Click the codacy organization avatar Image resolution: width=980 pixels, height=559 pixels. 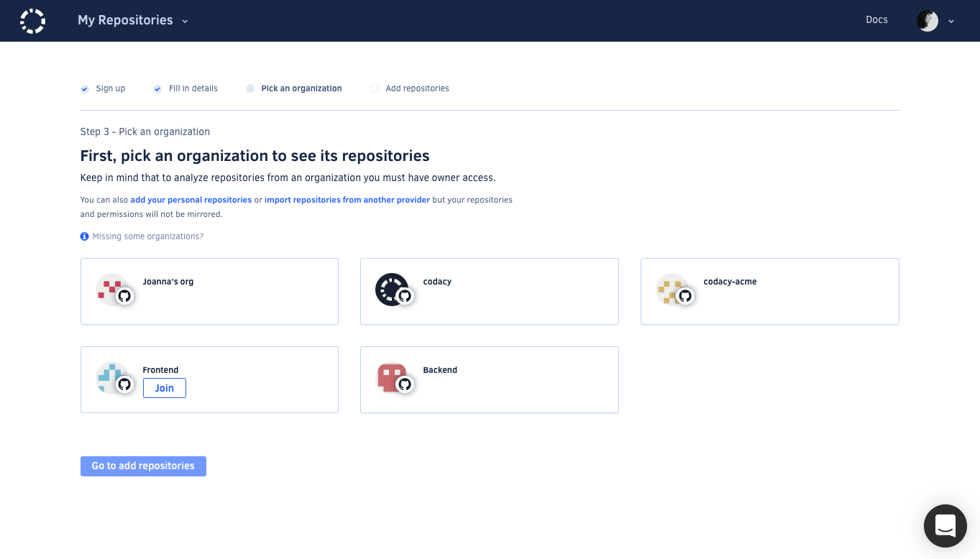point(393,290)
